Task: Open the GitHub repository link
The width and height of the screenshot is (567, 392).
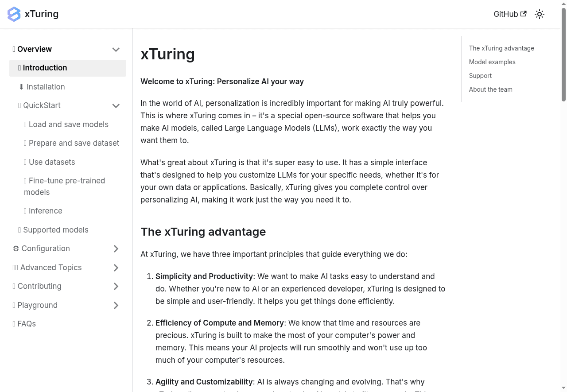Action: tap(505, 14)
